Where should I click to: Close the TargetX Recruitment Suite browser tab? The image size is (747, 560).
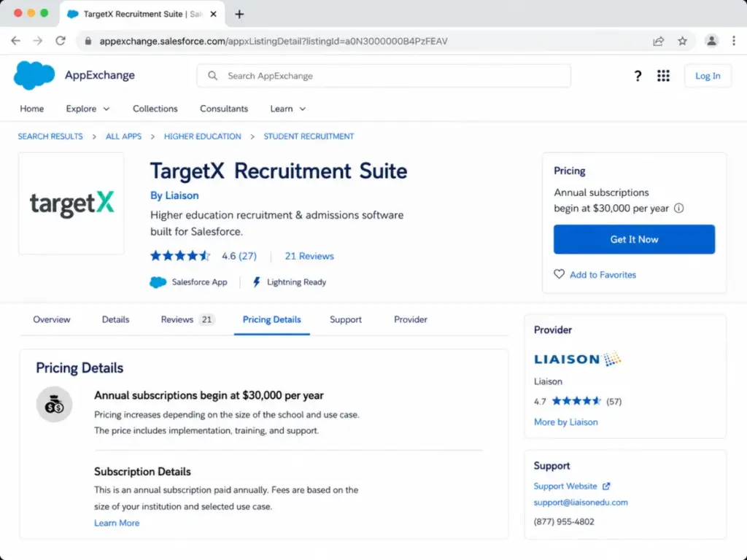[x=214, y=15]
